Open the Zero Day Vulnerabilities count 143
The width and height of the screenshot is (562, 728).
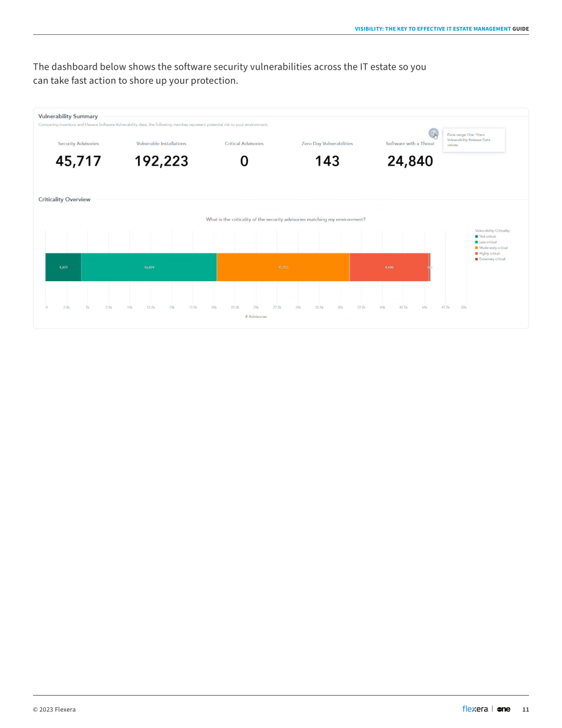pos(327,161)
